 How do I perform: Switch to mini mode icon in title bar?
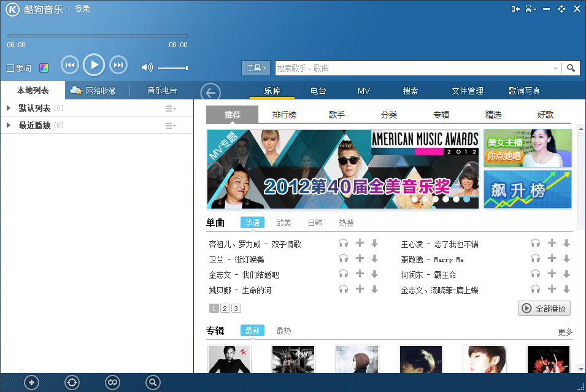tap(515, 9)
